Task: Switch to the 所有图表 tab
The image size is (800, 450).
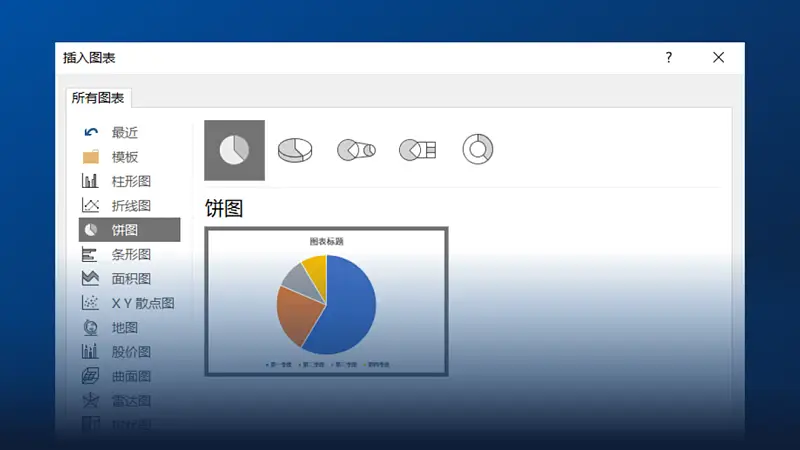Action: click(x=98, y=98)
